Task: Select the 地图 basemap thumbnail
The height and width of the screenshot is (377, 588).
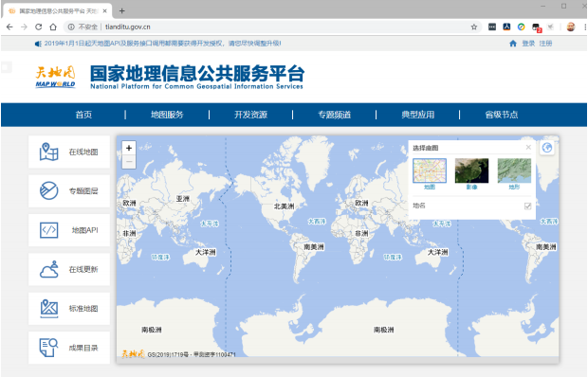Action: pos(430,171)
